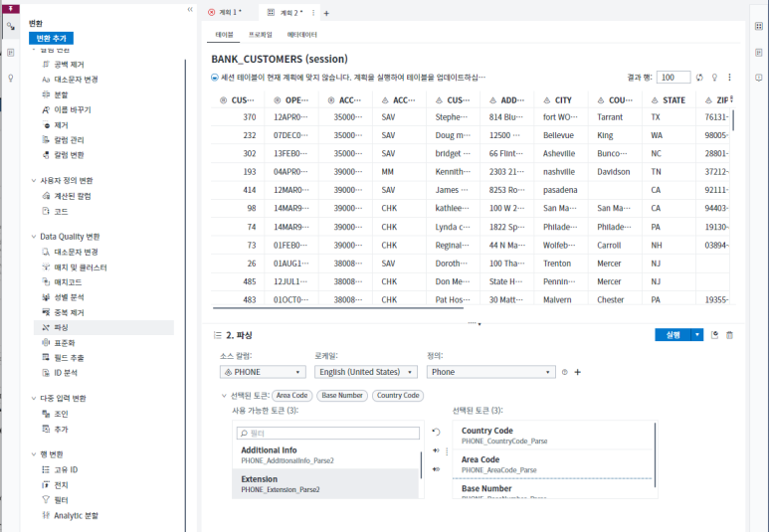Collapse the 선택된 토큰 section
769x532 pixels.
[224, 396]
